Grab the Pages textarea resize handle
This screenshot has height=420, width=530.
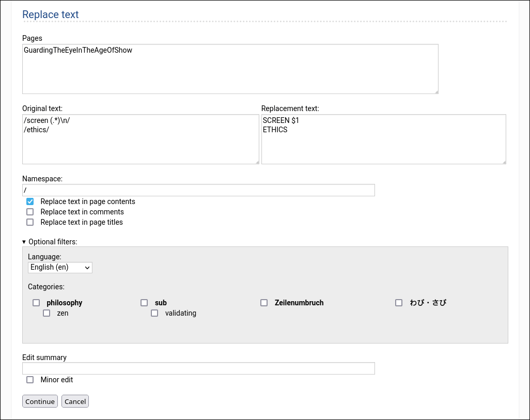coord(436,91)
